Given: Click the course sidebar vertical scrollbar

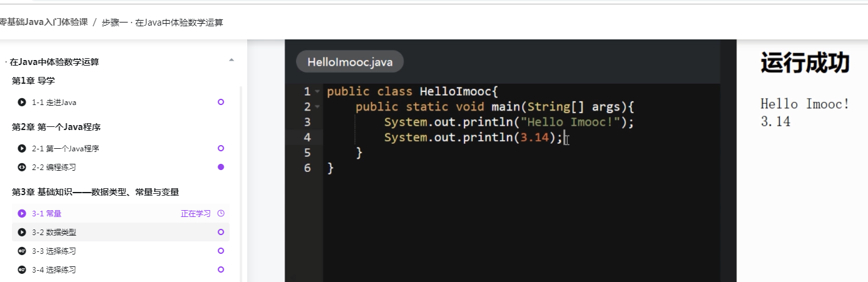Looking at the screenshot, I should [241, 184].
